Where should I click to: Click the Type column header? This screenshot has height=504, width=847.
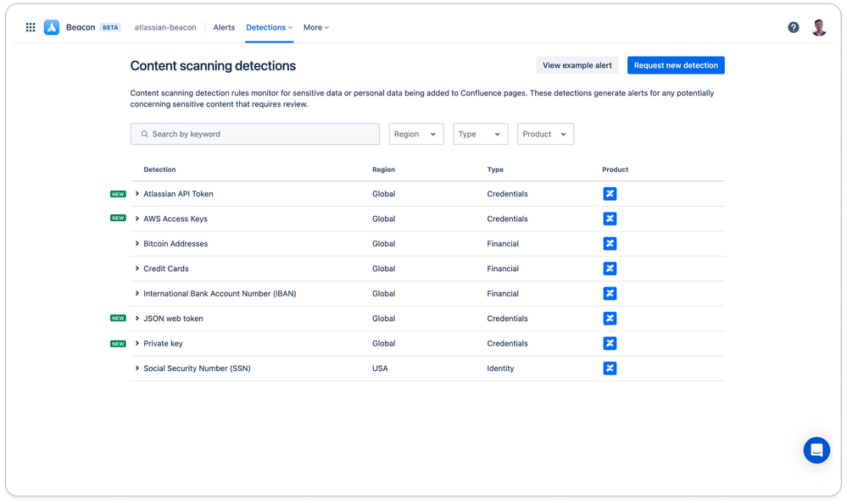[x=495, y=169]
